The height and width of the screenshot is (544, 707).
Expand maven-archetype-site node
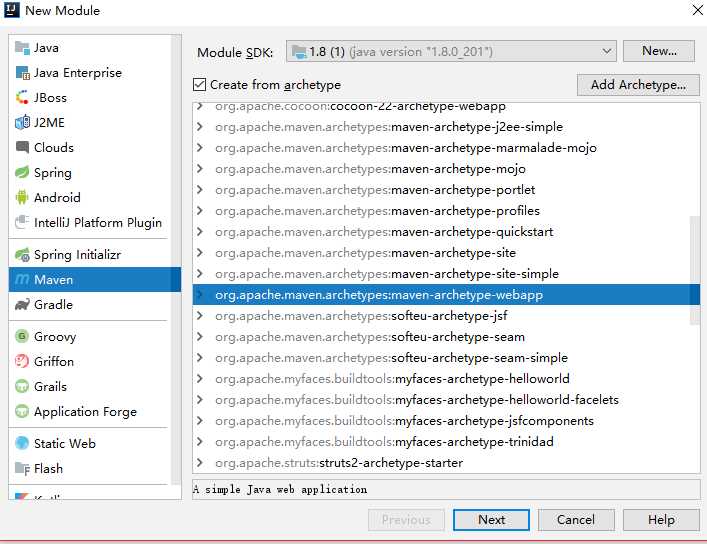coord(200,252)
